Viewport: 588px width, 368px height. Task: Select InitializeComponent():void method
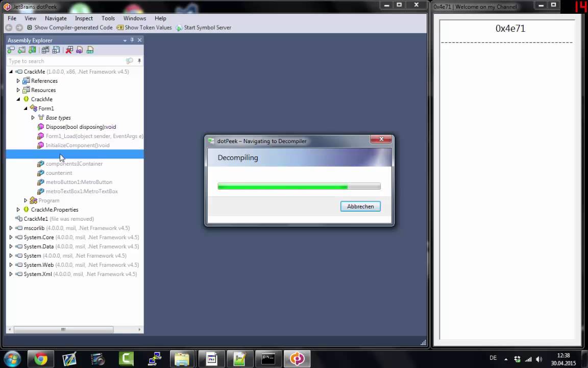77,145
